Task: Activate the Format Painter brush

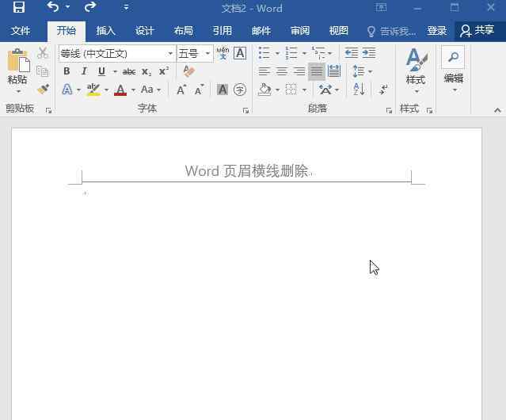Action: (x=43, y=89)
